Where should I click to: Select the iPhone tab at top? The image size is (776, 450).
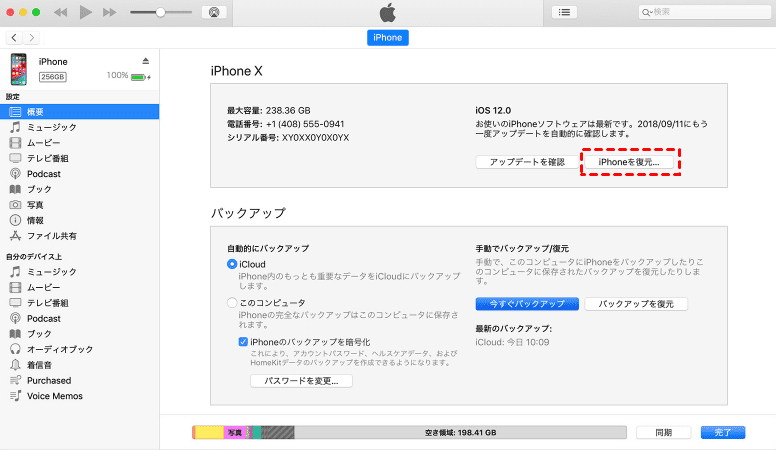(387, 37)
